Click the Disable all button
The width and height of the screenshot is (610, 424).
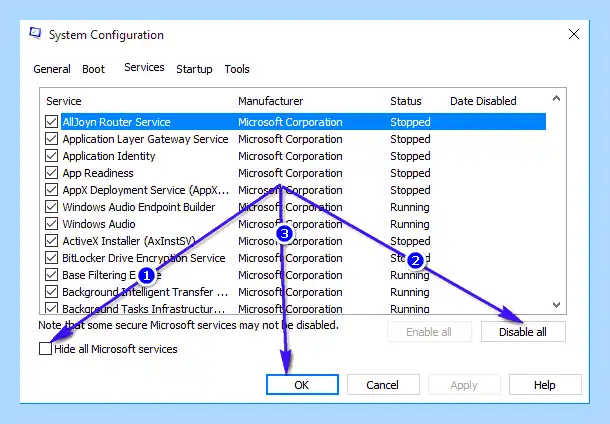coord(523,332)
